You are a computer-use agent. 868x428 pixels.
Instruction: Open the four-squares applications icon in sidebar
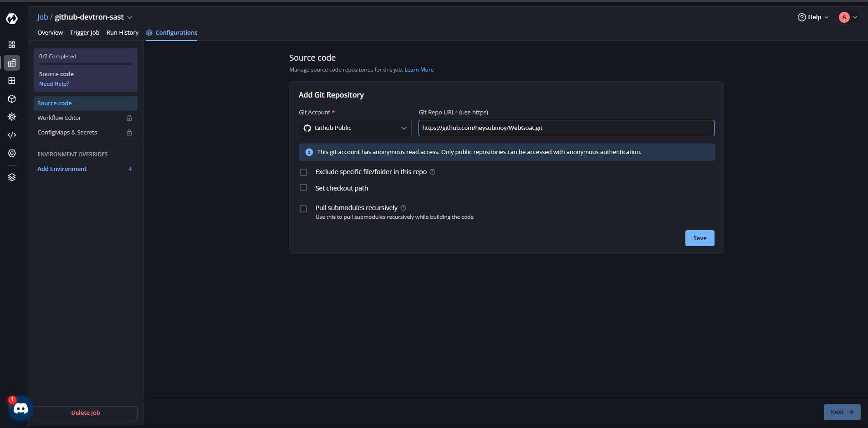(12, 45)
